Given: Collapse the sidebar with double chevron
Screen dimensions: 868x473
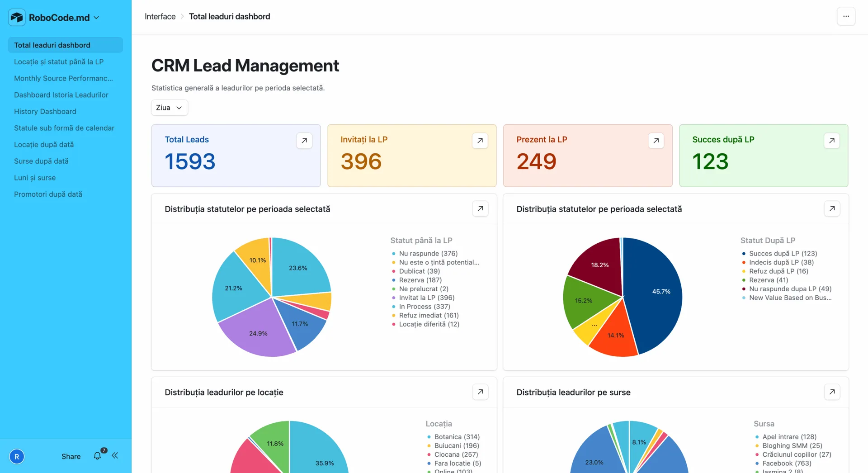Looking at the screenshot, I should pyautogui.click(x=115, y=455).
